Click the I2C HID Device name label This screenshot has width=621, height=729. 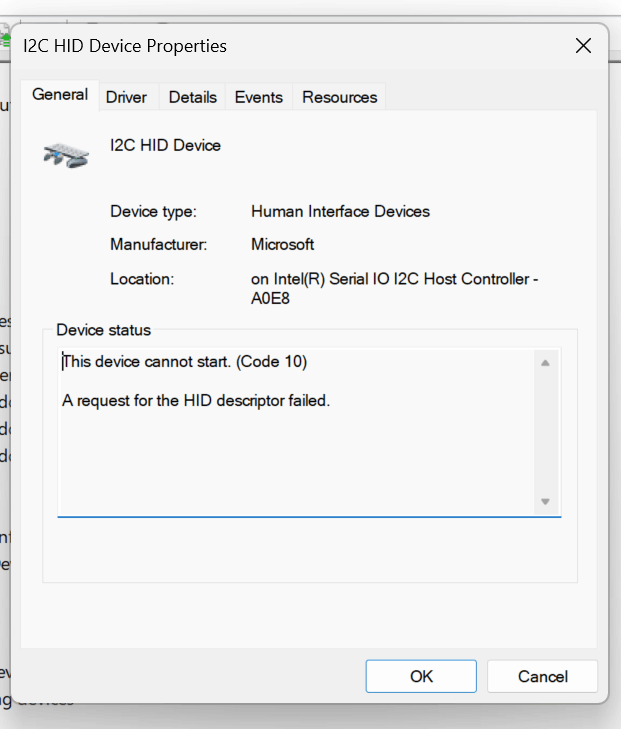165,146
